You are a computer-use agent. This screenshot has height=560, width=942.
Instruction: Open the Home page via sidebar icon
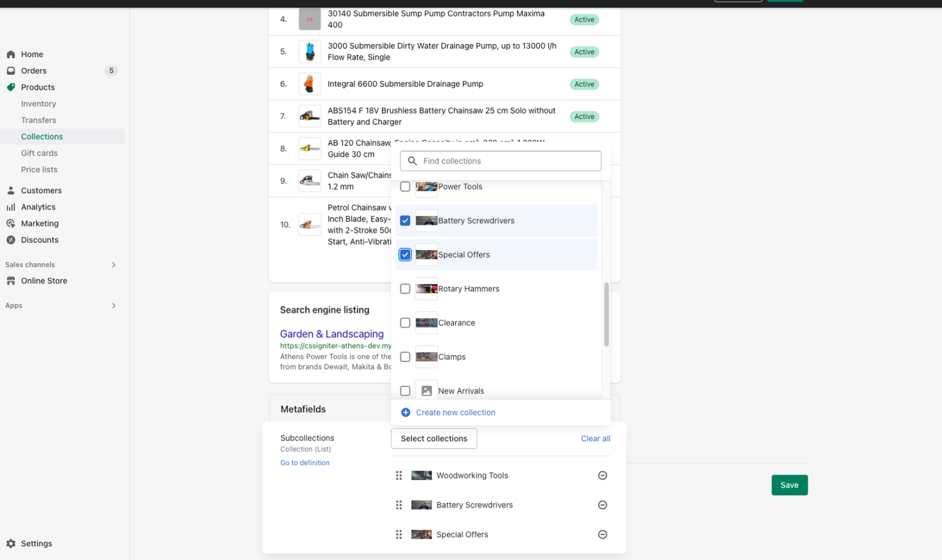(11, 54)
